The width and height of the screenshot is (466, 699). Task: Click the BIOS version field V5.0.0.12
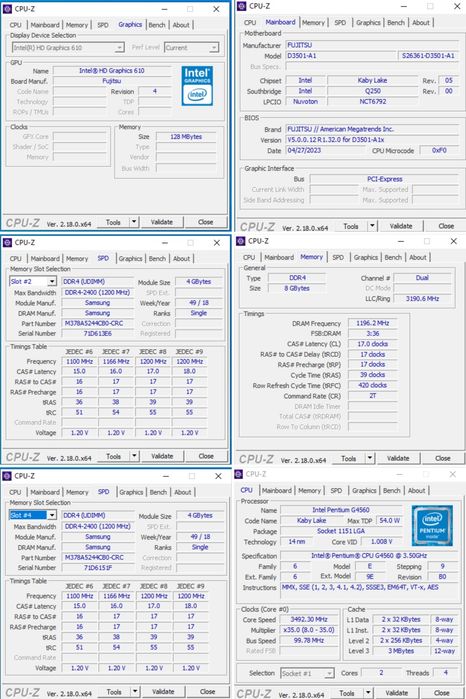click(x=372, y=140)
